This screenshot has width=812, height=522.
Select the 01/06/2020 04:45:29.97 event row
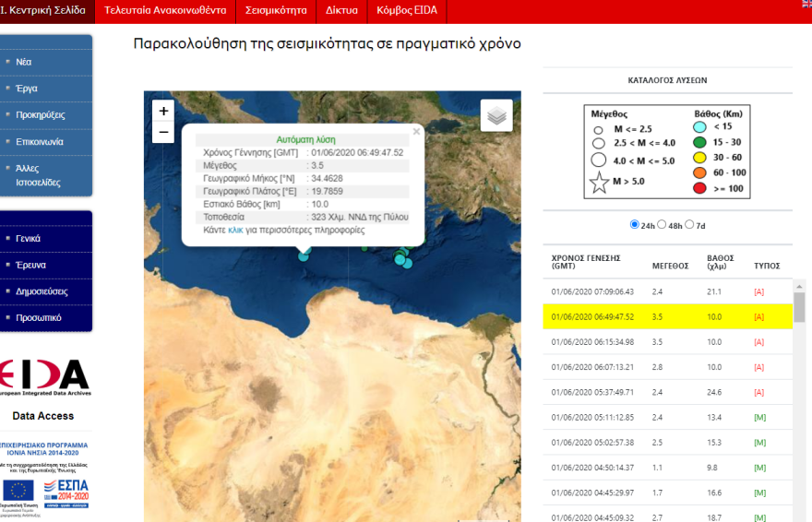tap(667, 492)
